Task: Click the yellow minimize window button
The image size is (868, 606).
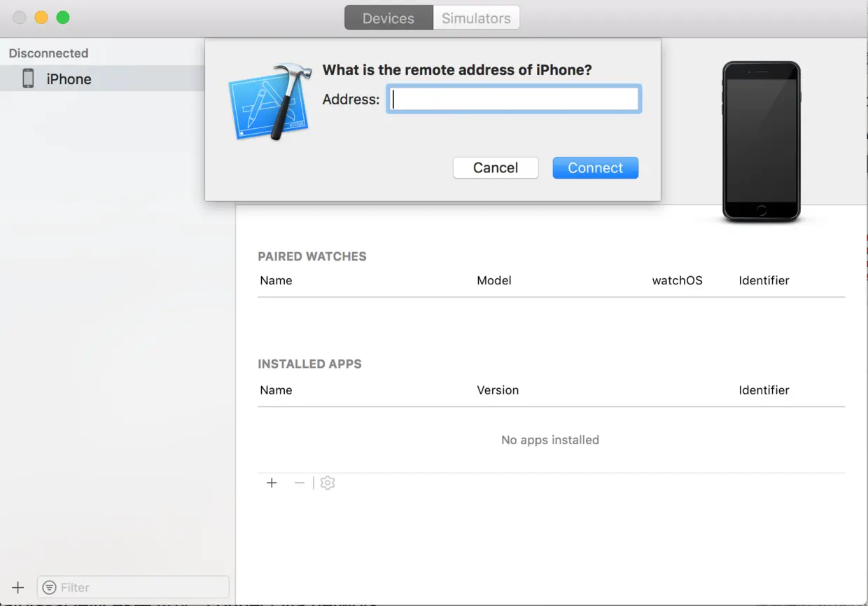Action: point(41,18)
